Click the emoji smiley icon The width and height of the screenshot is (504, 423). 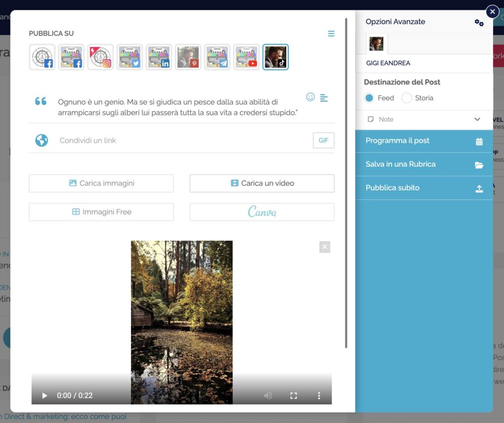310,97
